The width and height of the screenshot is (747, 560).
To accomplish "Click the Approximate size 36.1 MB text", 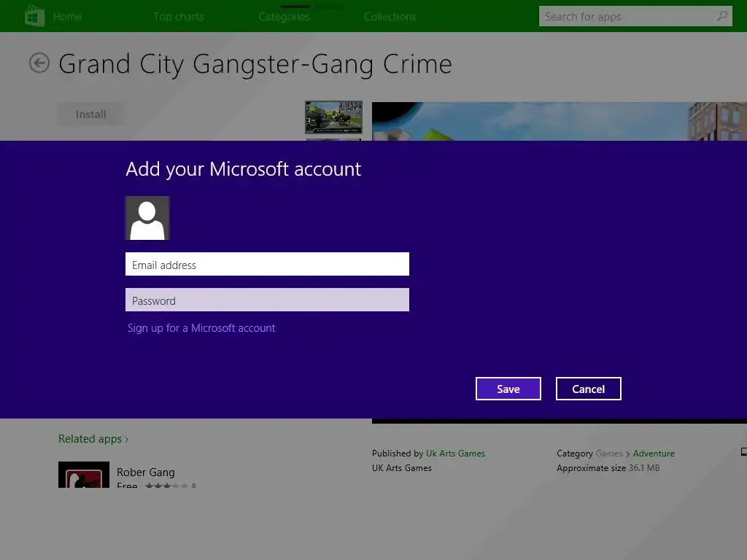I will point(608,468).
